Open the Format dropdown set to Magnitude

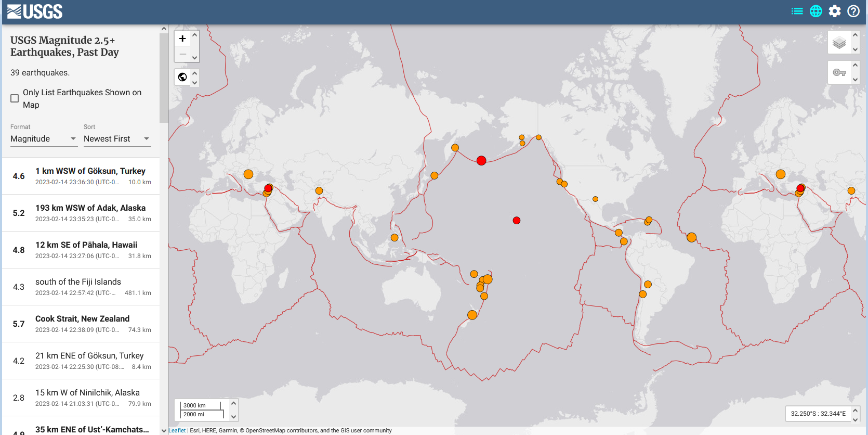click(44, 139)
